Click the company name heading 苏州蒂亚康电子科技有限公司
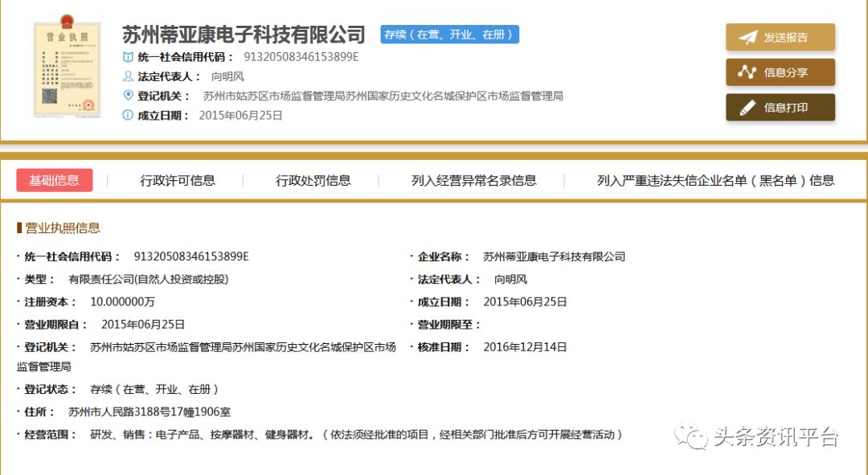Image resolution: width=868 pixels, height=475 pixels. [244, 35]
